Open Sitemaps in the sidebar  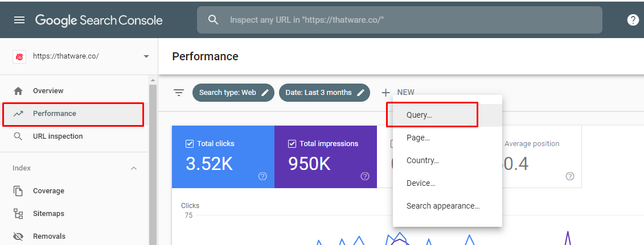(74, 214)
